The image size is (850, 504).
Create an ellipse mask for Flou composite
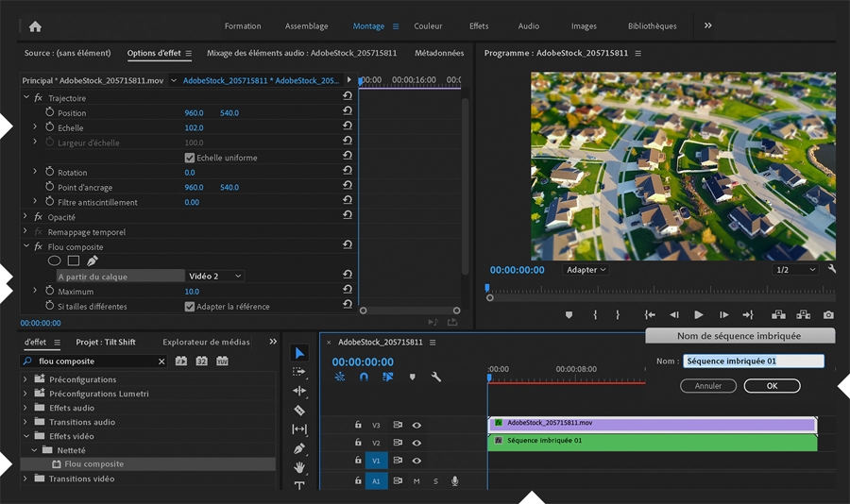click(x=55, y=260)
